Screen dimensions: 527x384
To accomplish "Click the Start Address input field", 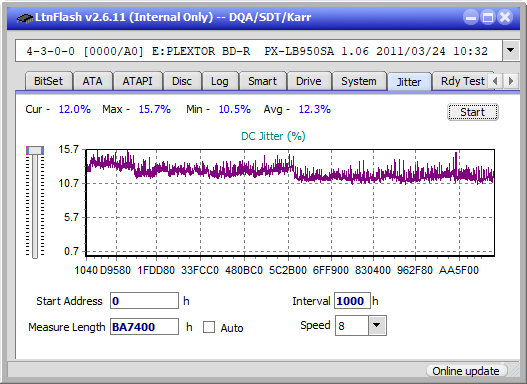I will click(x=144, y=301).
